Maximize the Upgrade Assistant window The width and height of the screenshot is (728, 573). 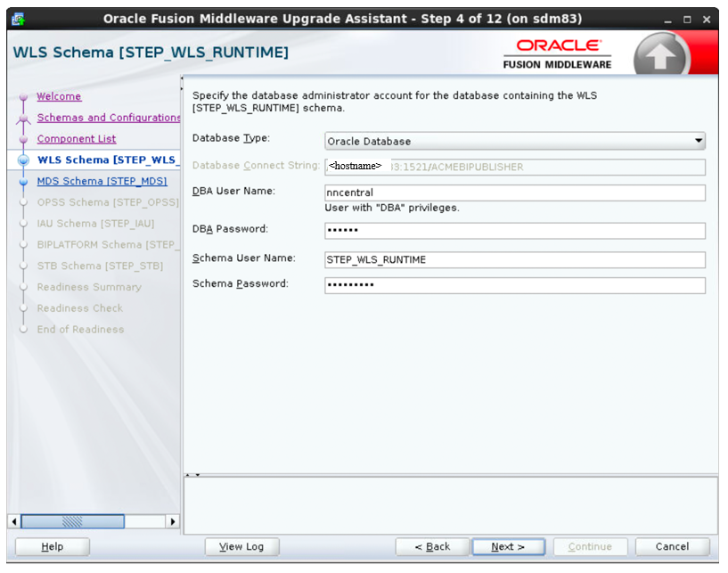687,20
